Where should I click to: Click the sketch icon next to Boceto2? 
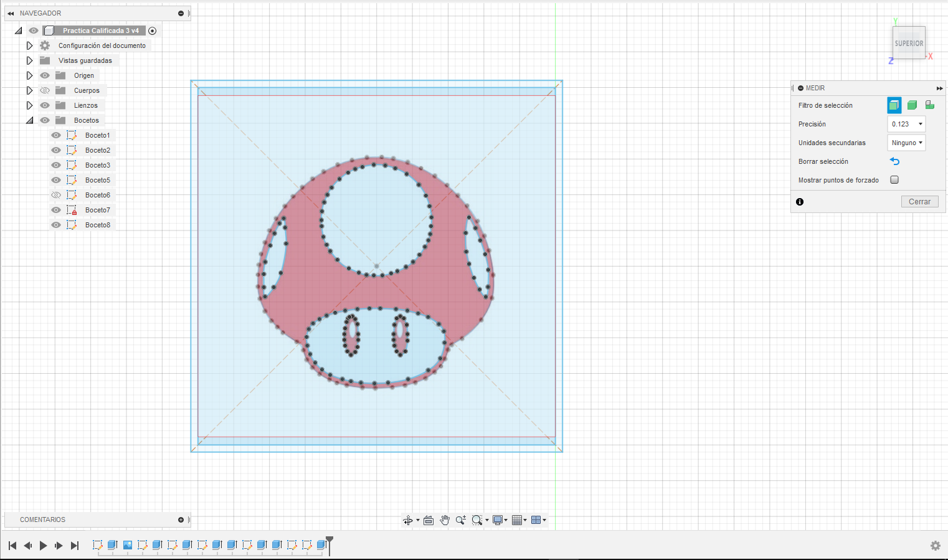[x=72, y=150]
